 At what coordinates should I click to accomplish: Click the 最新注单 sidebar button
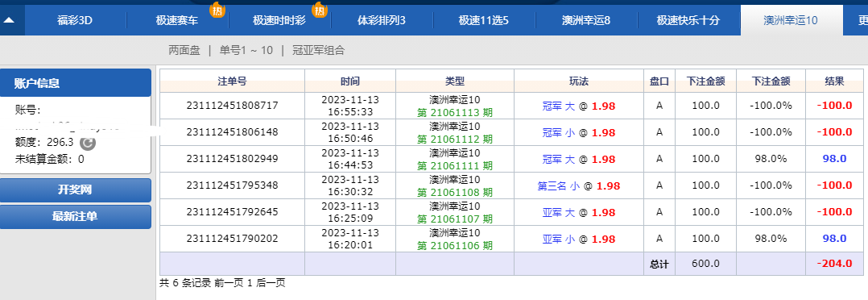tap(76, 217)
